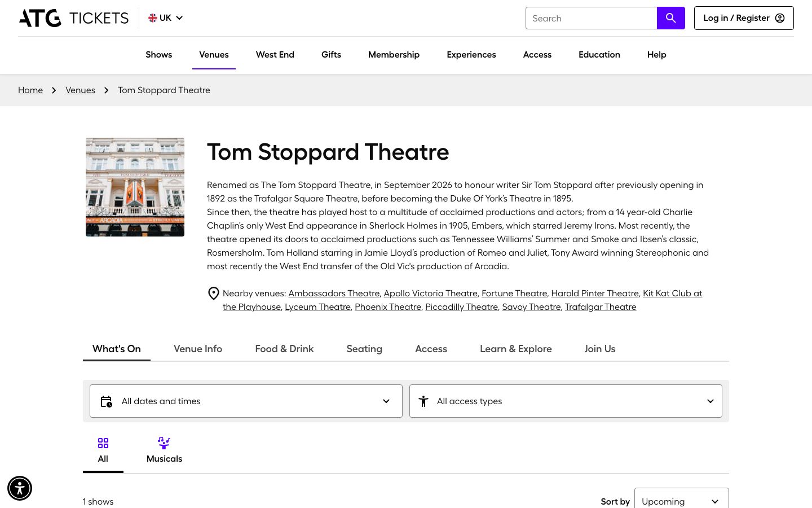Open the Ambassadors Theatre link

click(334, 294)
